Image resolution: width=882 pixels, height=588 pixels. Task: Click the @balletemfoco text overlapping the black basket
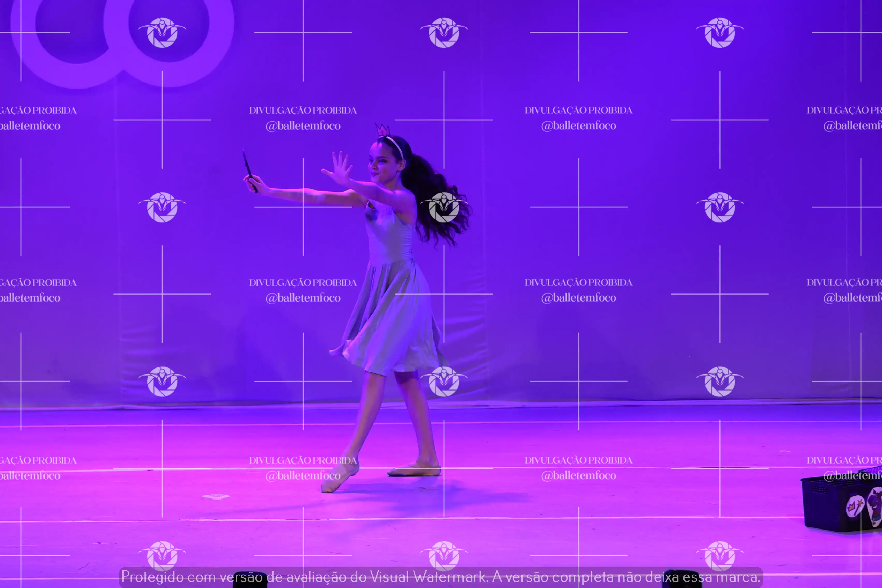[x=852, y=475]
